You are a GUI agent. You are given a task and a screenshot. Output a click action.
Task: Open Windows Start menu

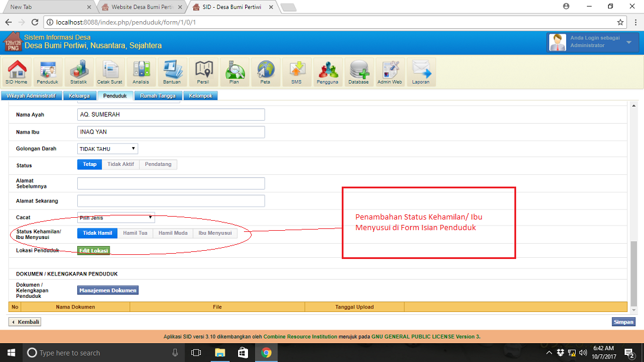[x=11, y=353]
